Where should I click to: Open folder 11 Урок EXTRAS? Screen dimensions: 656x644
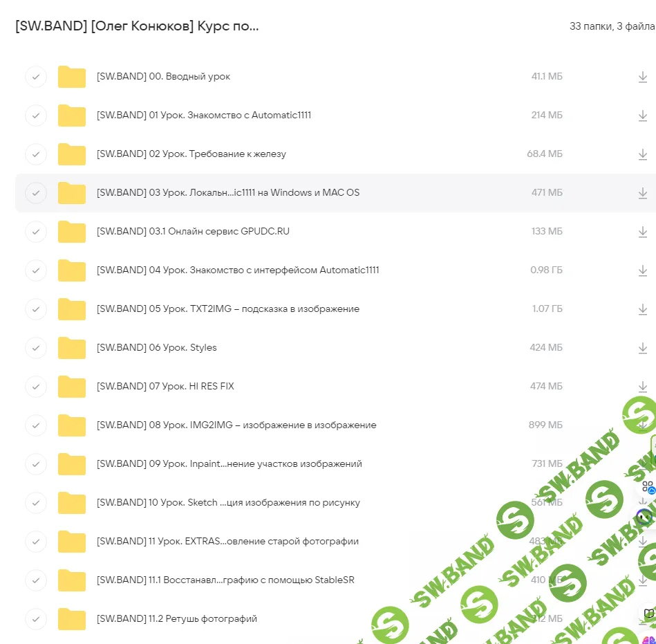tap(227, 541)
